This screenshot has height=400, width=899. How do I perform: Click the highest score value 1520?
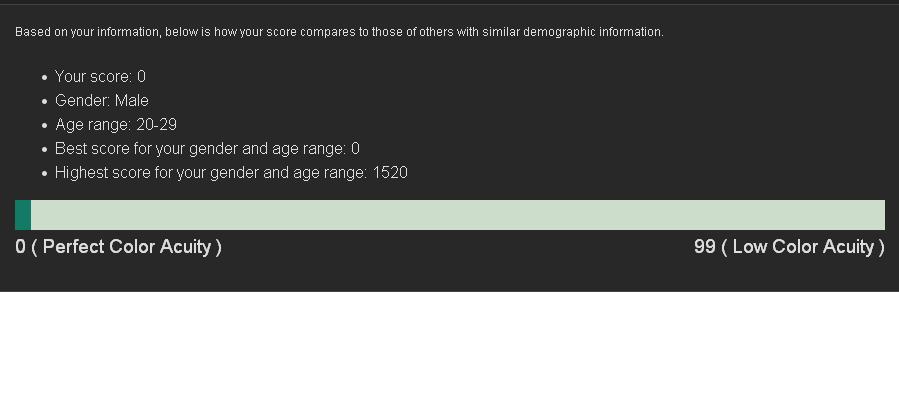point(390,173)
